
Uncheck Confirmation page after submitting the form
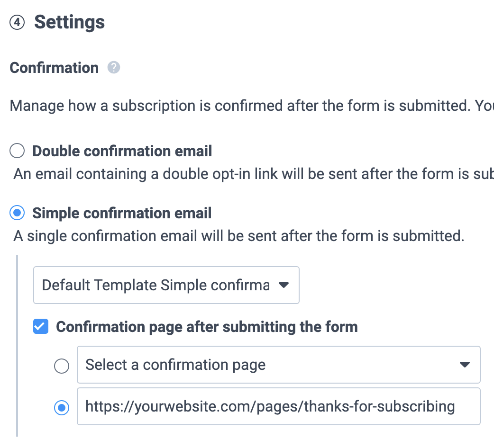point(41,326)
